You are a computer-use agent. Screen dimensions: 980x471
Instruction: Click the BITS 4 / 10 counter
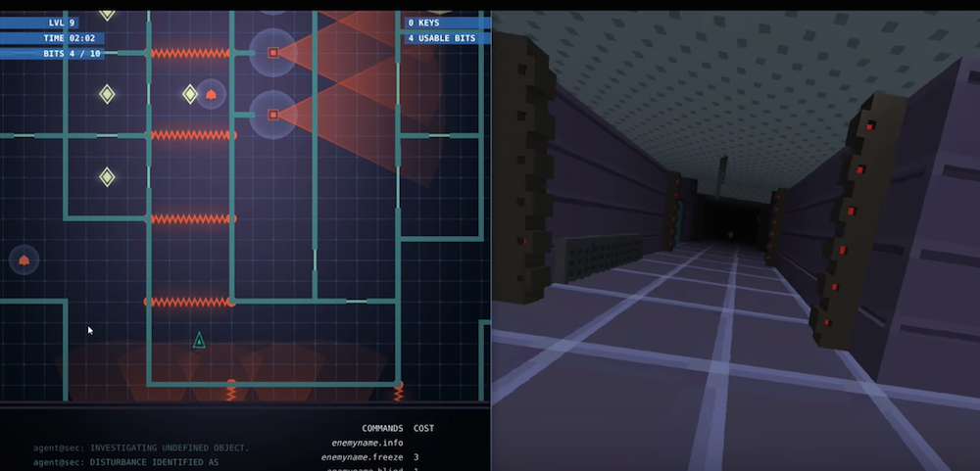coord(51,54)
